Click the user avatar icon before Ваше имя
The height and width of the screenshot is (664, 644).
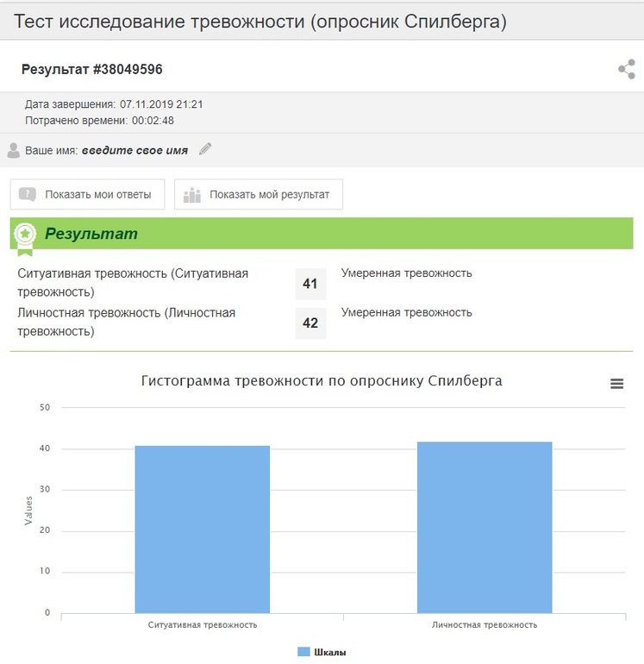pyautogui.click(x=14, y=150)
